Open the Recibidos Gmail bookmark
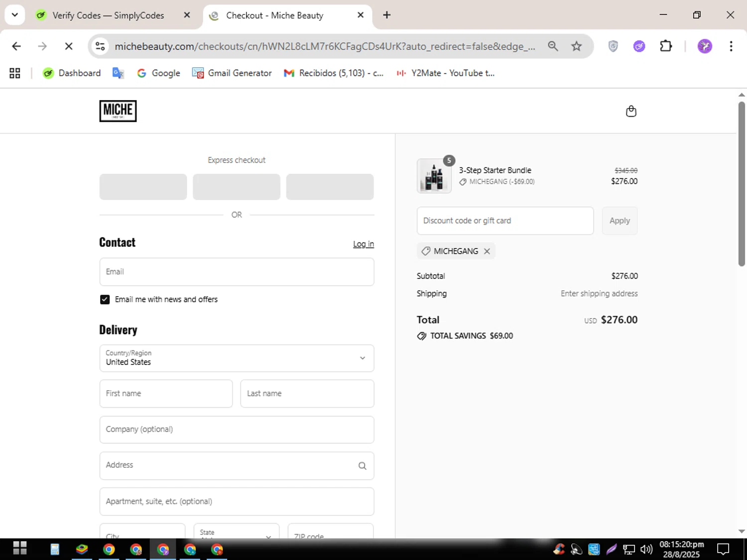This screenshot has width=747, height=560. (334, 73)
